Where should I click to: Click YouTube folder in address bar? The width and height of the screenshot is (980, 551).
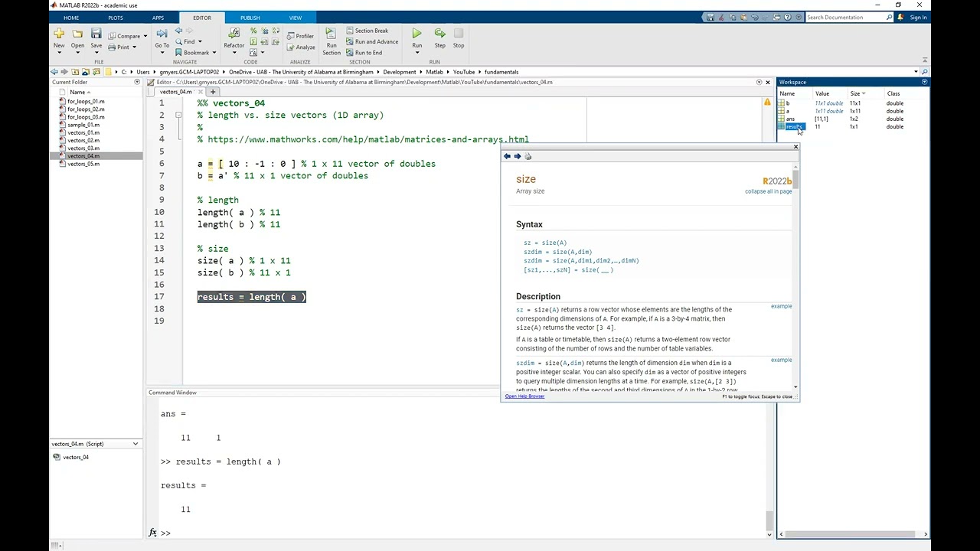coord(464,72)
